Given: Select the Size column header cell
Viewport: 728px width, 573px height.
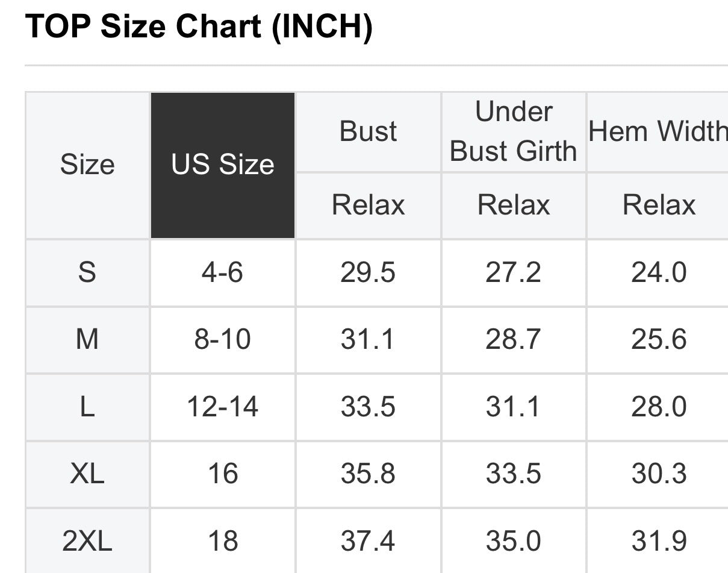Looking at the screenshot, I should tap(87, 165).
